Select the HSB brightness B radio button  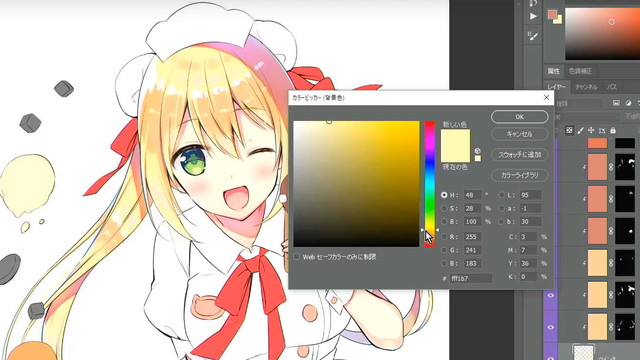click(x=444, y=222)
